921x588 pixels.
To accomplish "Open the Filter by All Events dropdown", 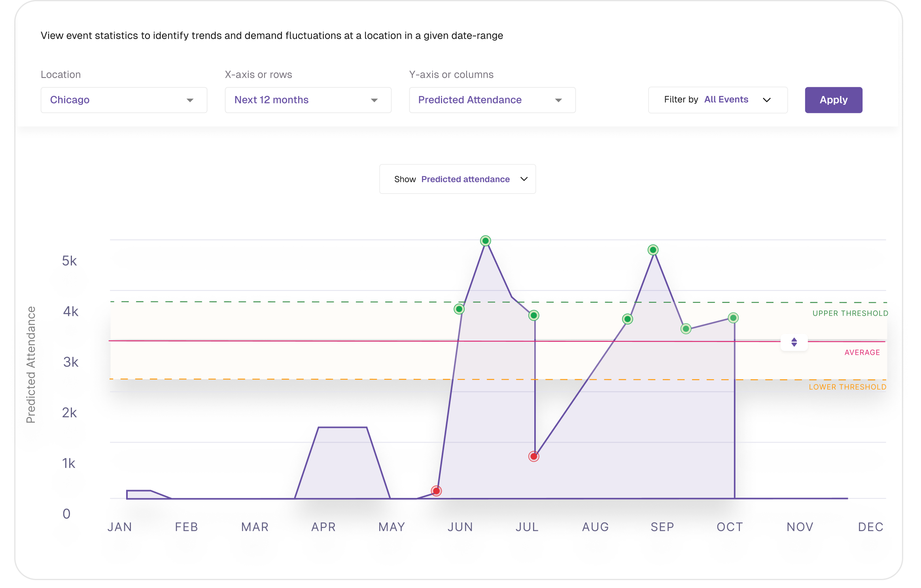I will [x=718, y=100].
